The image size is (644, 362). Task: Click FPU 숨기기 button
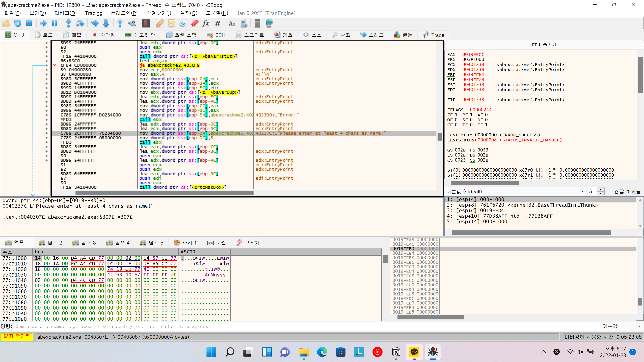[544, 45]
